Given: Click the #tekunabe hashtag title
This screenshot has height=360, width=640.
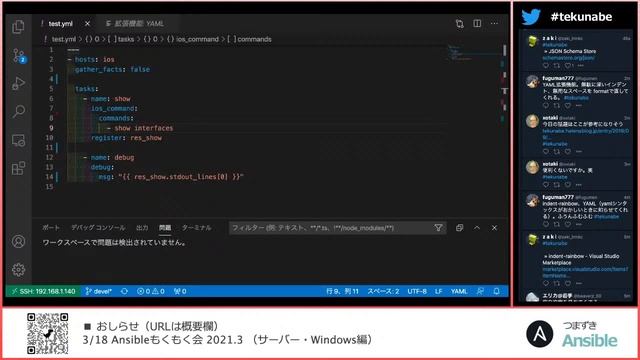Looking at the screenshot, I should (x=581, y=17).
